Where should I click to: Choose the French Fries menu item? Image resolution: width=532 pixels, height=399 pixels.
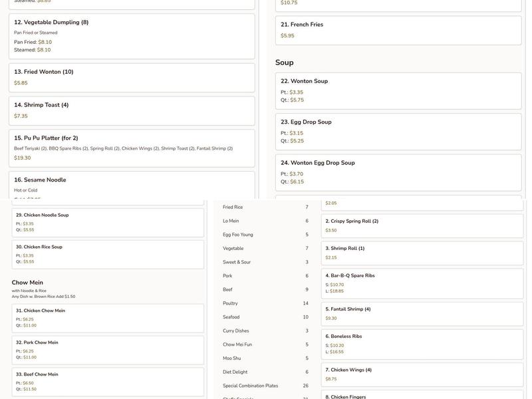(x=398, y=30)
